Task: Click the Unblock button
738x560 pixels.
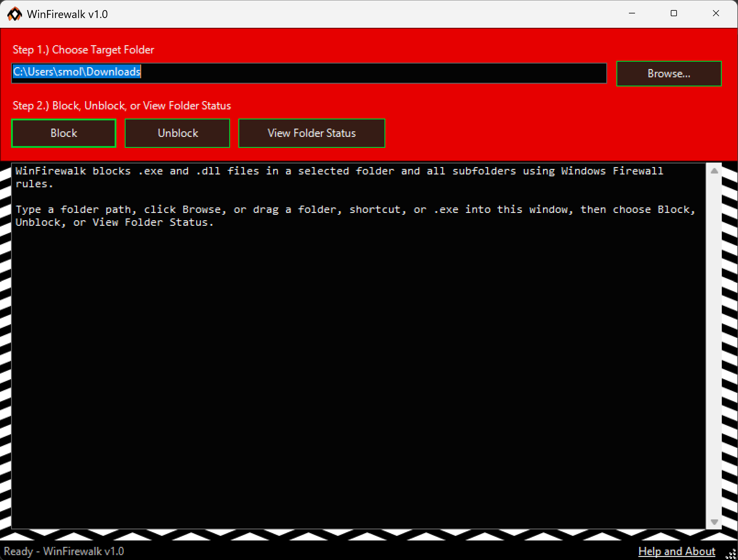Action: 178,133
